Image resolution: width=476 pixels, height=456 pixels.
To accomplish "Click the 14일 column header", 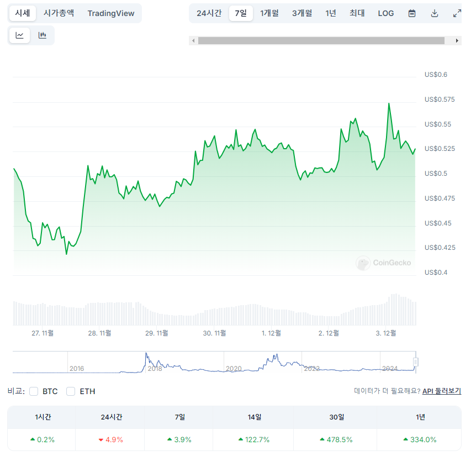I will pos(255,417).
